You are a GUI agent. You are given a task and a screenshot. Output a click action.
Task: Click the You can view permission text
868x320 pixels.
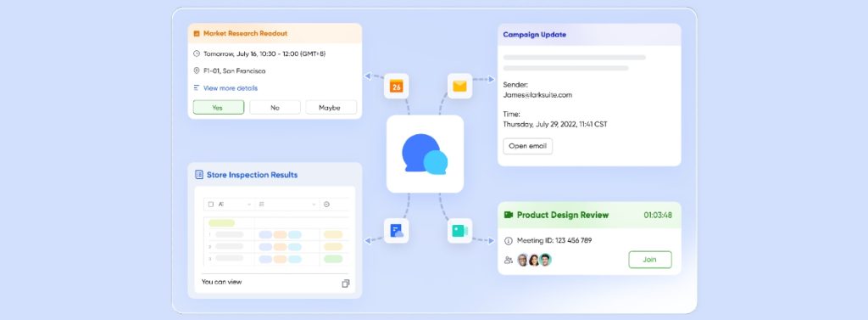pyautogui.click(x=221, y=282)
